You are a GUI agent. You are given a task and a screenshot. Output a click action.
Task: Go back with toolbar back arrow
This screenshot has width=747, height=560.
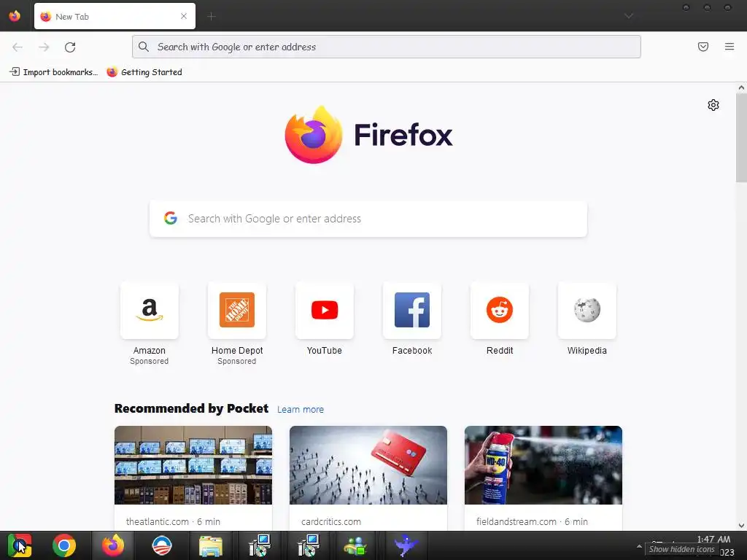pyautogui.click(x=18, y=47)
